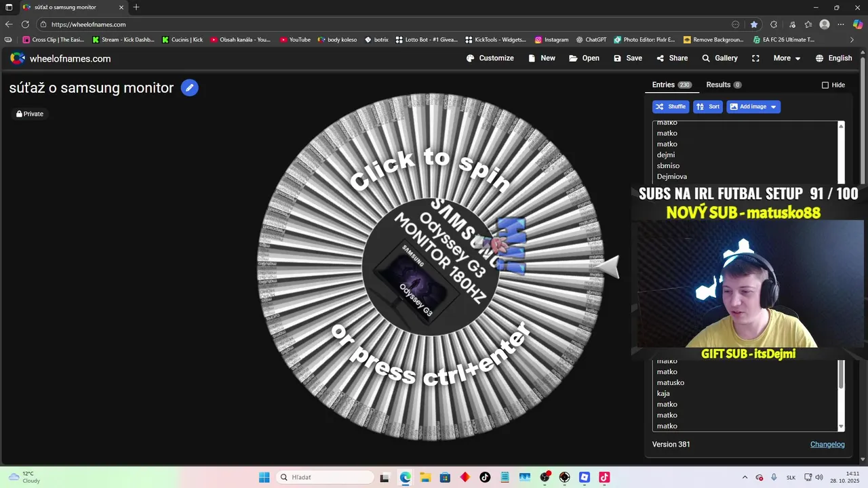Switch to the Entries tab
The image size is (868, 488).
pos(671,85)
